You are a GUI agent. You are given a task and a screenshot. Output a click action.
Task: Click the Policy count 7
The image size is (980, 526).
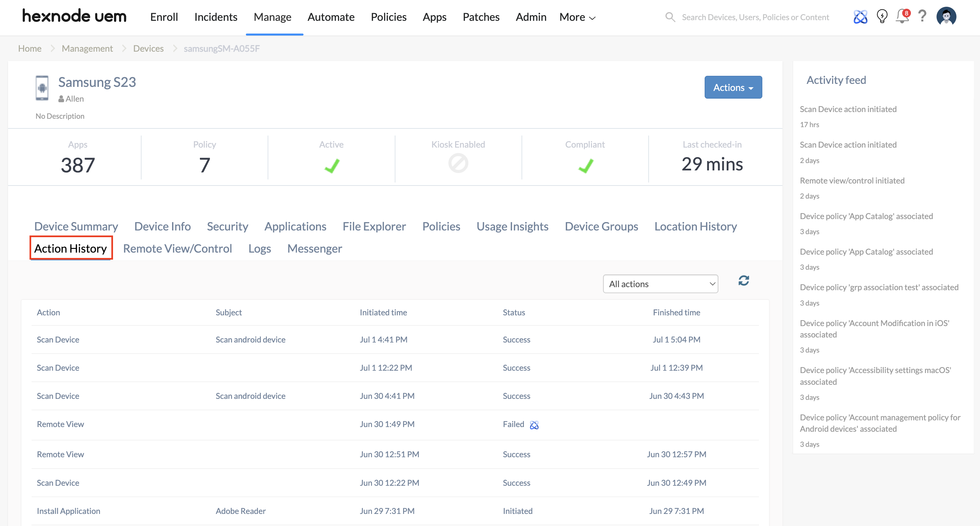205,165
